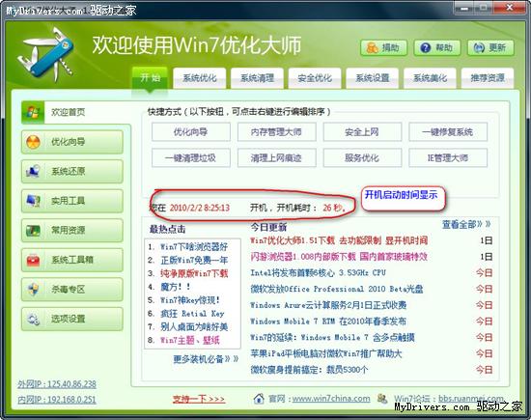This screenshot has height=420, width=531.
Task: Open hot item 疯狂 Retail Key
Action: 192,314
